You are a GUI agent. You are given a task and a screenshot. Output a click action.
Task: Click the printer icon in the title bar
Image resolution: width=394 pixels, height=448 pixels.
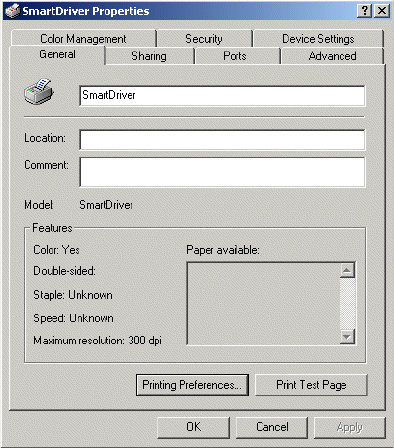(x=12, y=11)
